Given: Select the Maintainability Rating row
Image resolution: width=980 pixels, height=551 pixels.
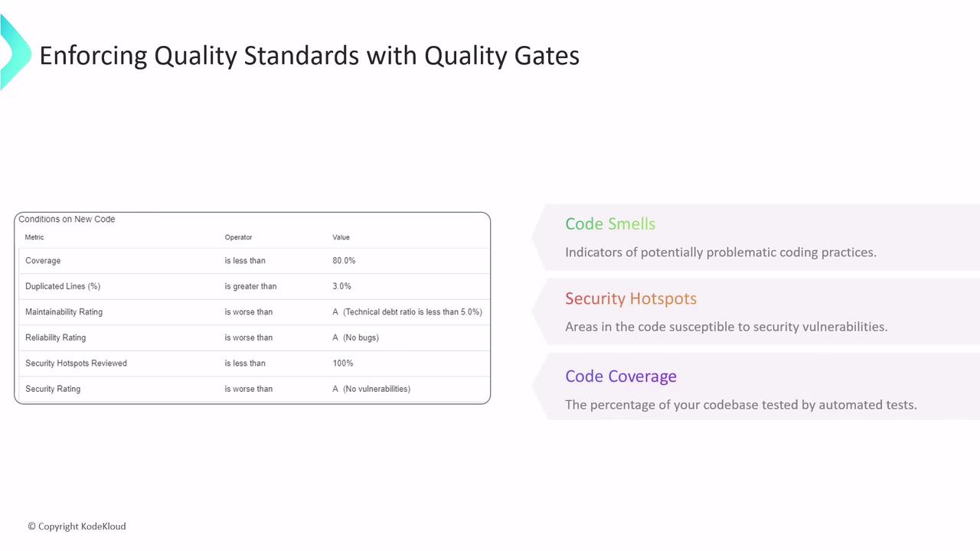Looking at the screenshot, I should [64, 312].
